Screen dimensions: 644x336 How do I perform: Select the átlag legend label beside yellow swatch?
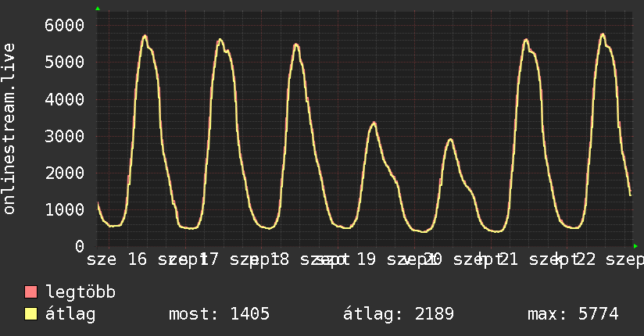click(x=70, y=314)
